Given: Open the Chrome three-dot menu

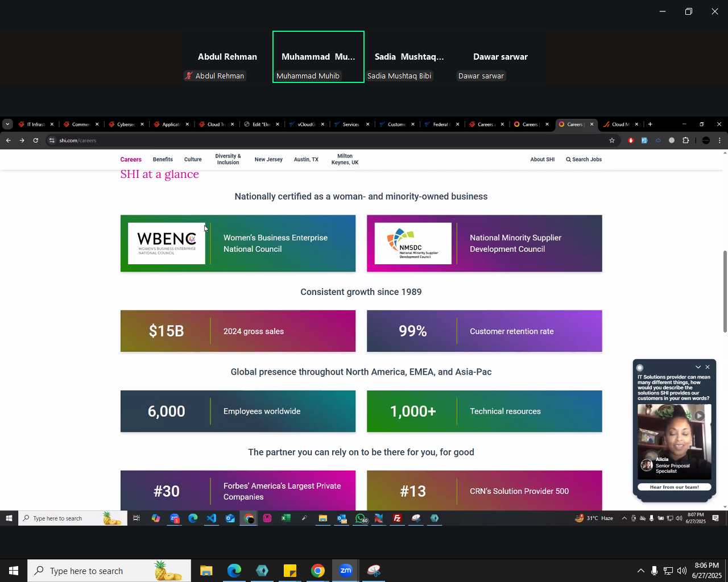Looking at the screenshot, I should (x=719, y=140).
